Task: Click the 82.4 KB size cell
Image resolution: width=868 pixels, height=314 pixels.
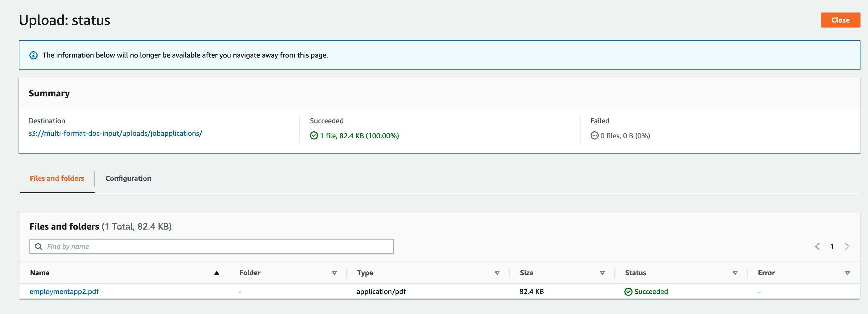Action: [x=531, y=291]
